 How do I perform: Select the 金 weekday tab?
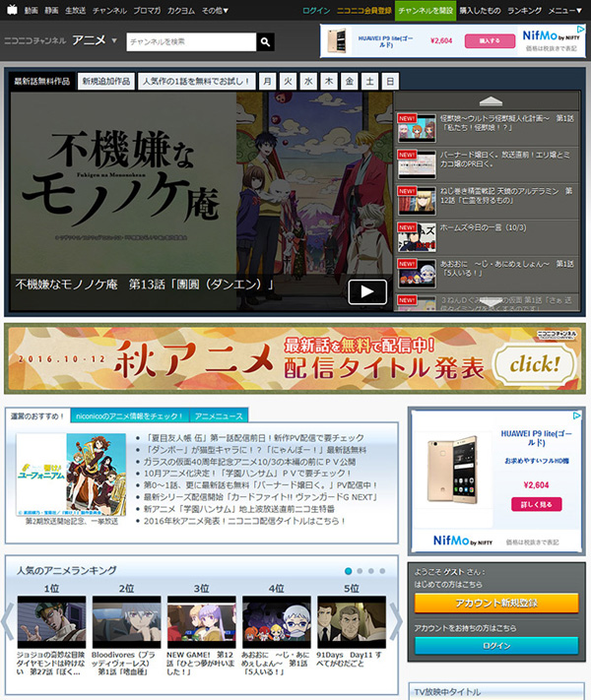350,82
